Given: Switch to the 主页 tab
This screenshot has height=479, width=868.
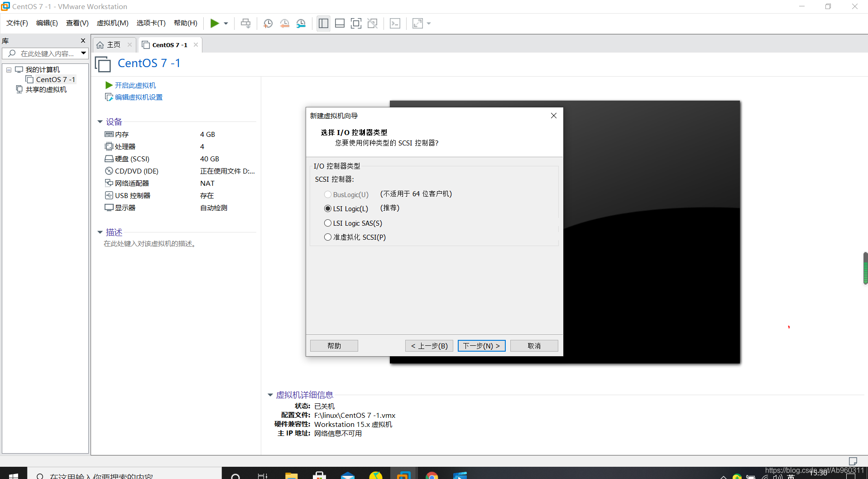Looking at the screenshot, I should coord(109,44).
